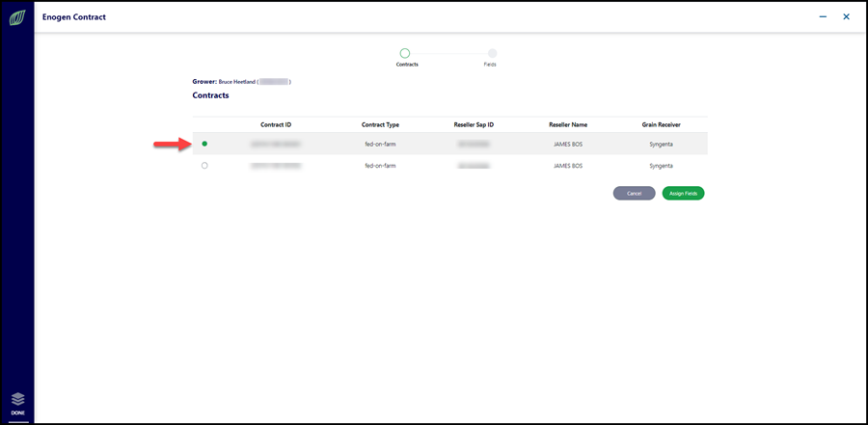The image size is (868, 425).
Task: Click first row's fed-on-farm contract type
Action: [x=380, y=144]
